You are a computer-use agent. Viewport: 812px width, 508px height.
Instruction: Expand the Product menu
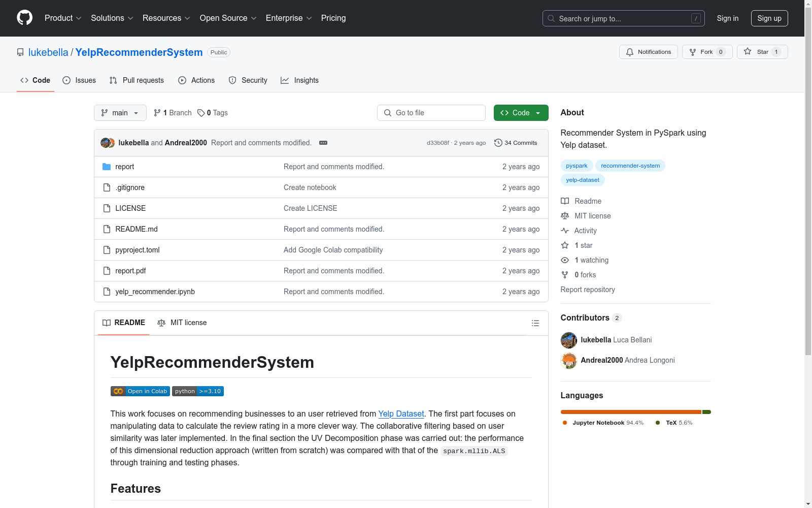click(63, 18)
